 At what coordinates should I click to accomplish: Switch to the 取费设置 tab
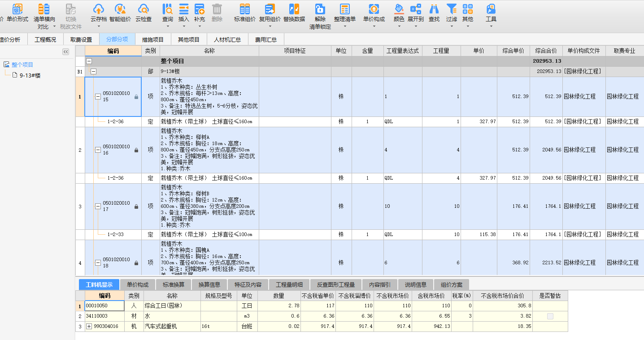point(81,39)
